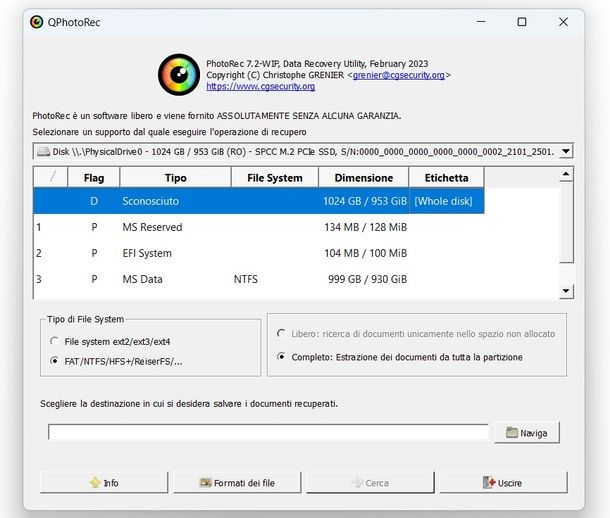Click the image icon on the Formati dei file button

click(205, 483)
